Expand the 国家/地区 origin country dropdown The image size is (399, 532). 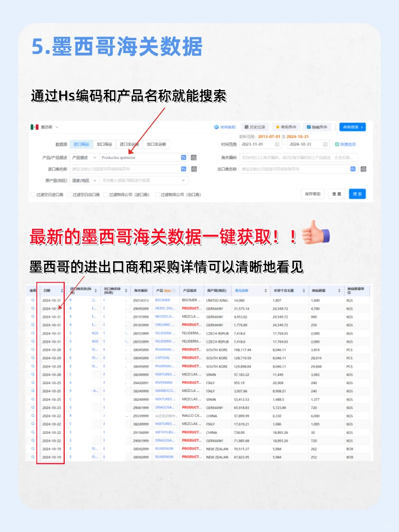pyautogui.click(x=84, y=180)
